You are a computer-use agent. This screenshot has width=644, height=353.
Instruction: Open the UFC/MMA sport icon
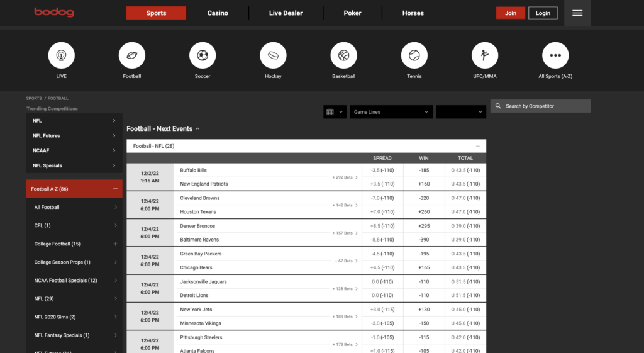tap(485, 55)
